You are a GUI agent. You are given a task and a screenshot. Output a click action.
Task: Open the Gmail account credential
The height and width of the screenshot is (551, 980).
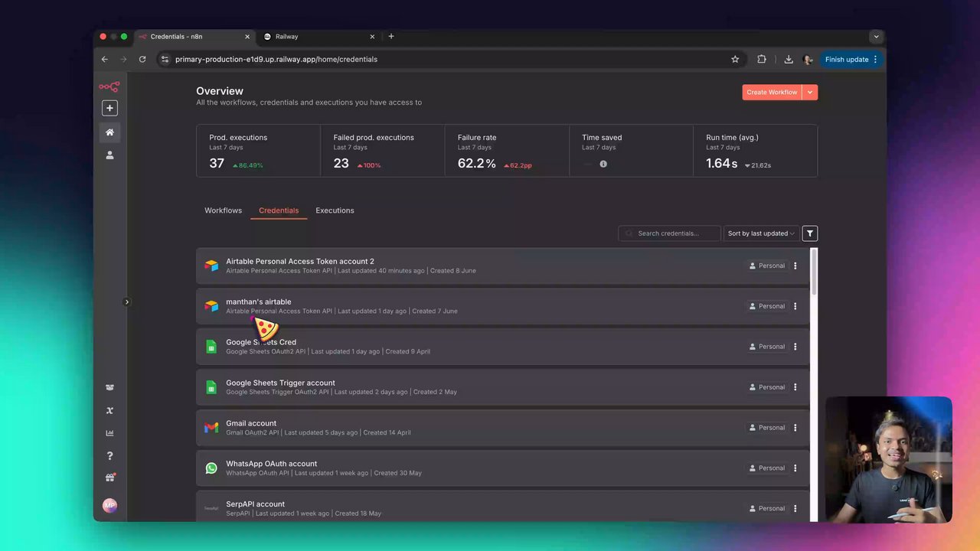tap(502, 428)
